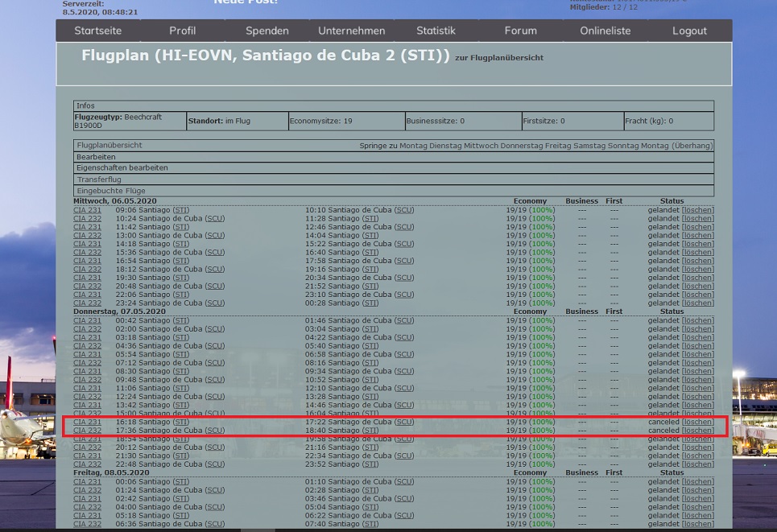This screenshot has width=777, height=532.
Task: Jump to Samstag in the schedule
Action: point(588,146)
